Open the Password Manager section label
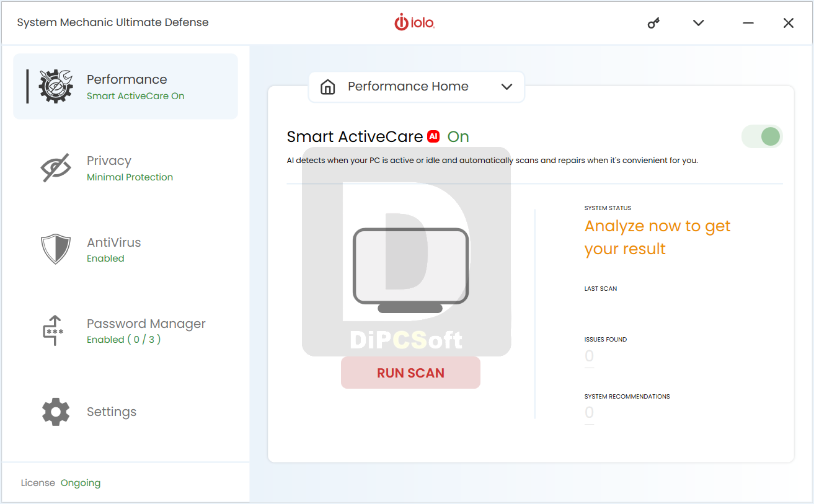 tap(146, 324)
